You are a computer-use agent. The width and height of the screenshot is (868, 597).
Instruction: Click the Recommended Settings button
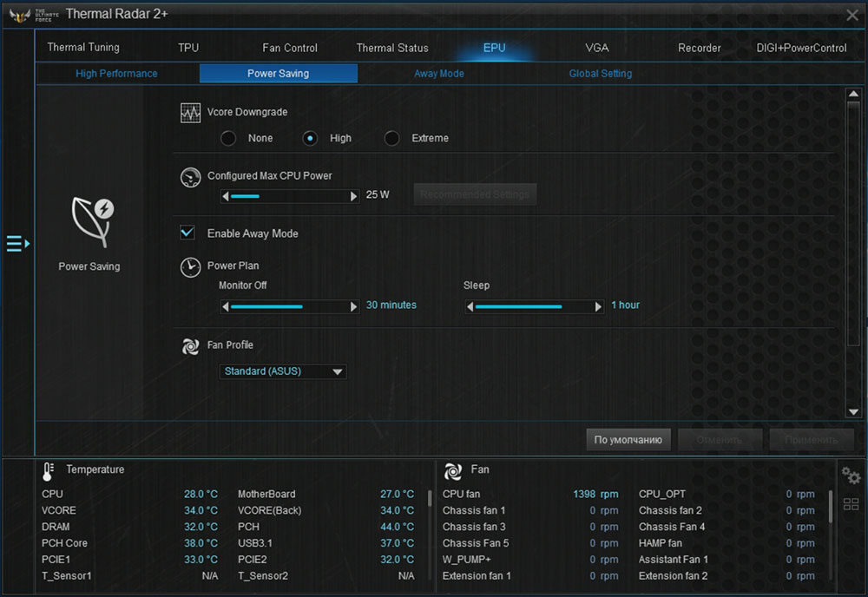475,194
